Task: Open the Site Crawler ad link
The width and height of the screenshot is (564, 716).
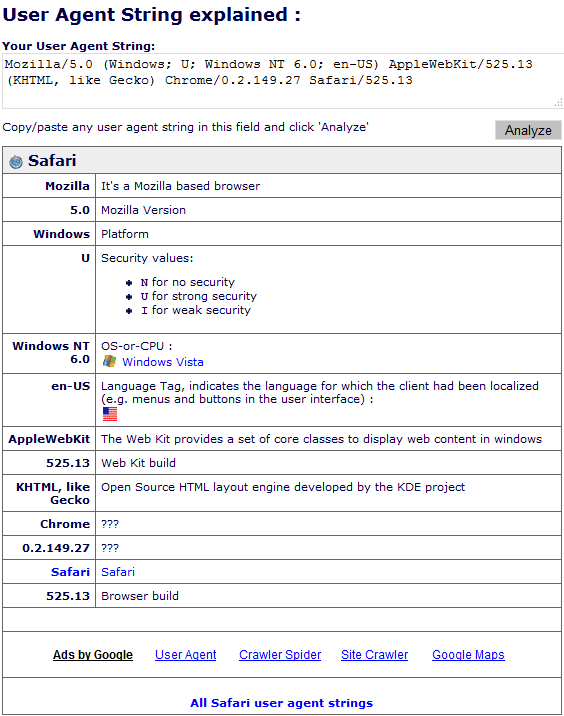Action: click(374, 655)
